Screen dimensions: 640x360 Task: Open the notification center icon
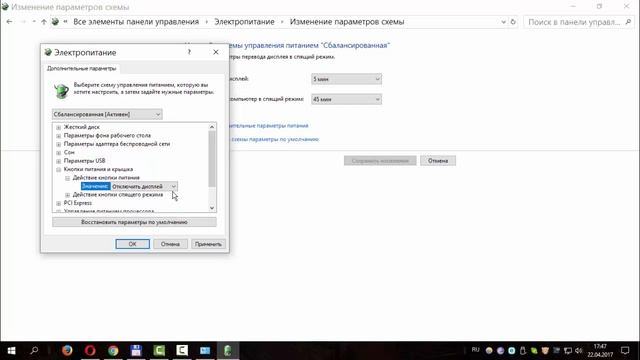pyautogui.click(x=625, y=351)
